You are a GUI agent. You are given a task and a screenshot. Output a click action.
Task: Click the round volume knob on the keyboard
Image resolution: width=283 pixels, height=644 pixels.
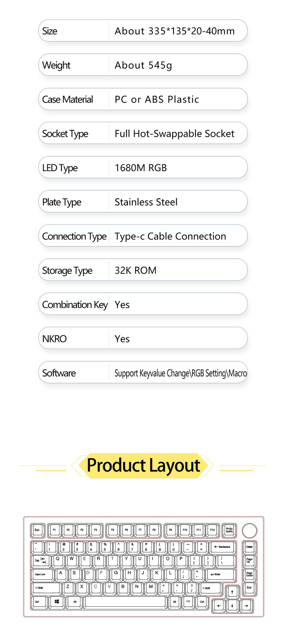(x=249, y=531)
